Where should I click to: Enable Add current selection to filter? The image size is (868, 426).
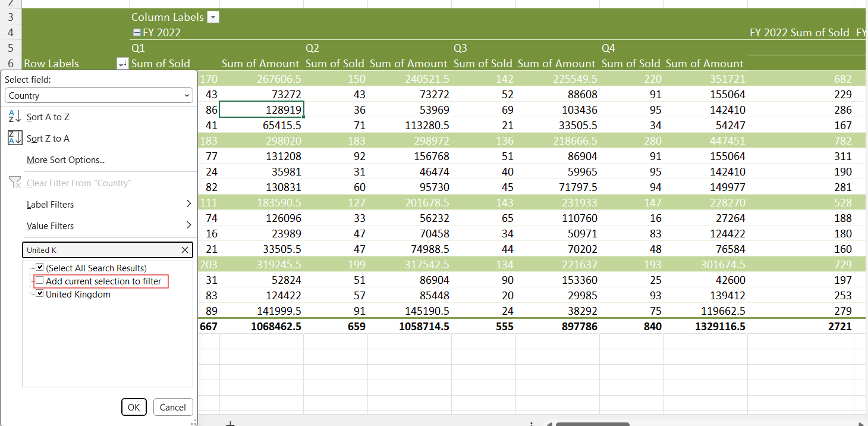coord(40,281)
